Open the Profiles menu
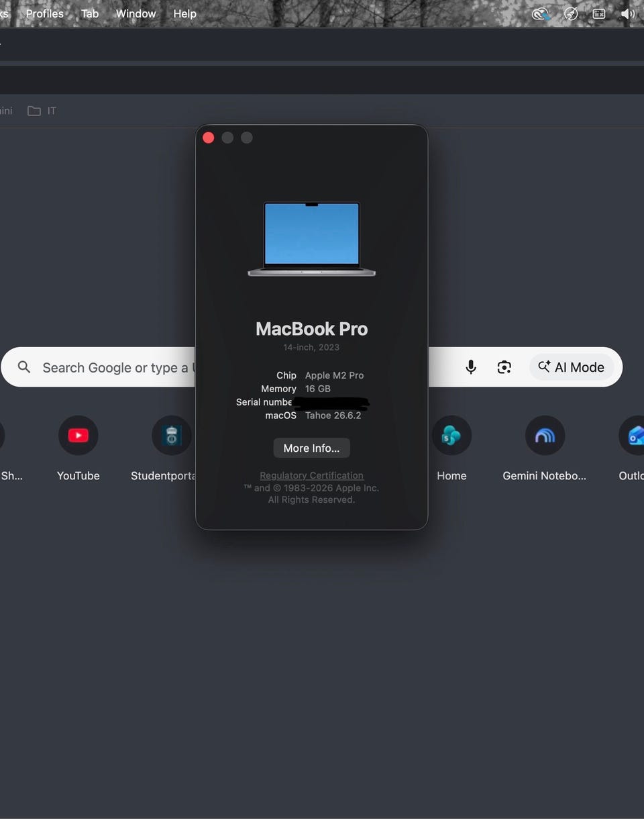This screenshot has height=819, width=644. pyautogui.click(x=45, y=13)
